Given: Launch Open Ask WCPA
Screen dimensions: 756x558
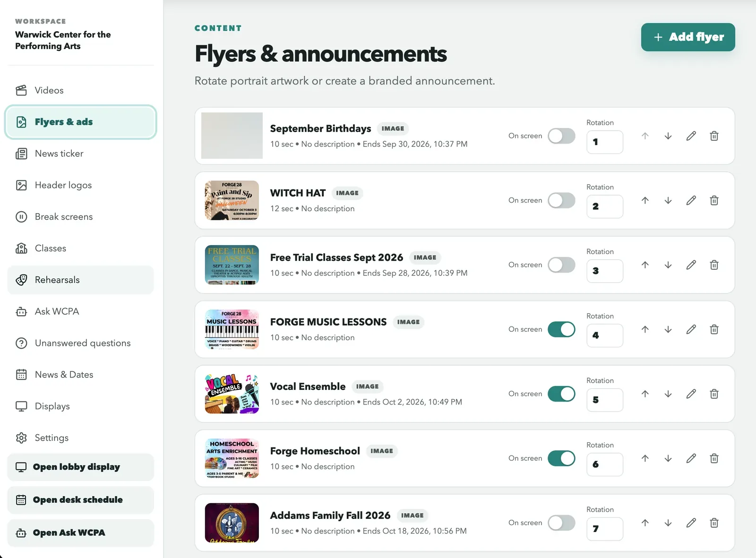Looking at the screenshot, I should pyautogui.click(x=80, y=533).
